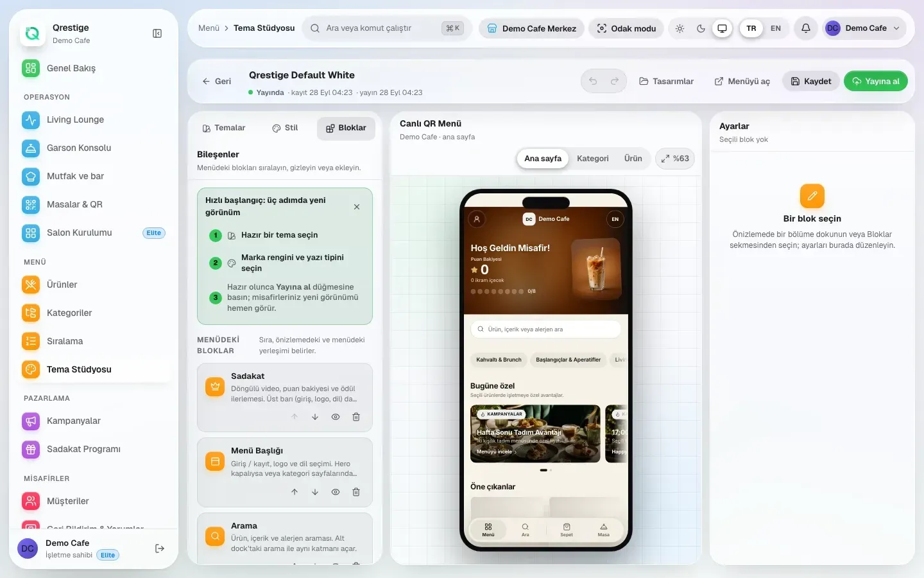Collapse the sidebar panel icon
This screenshot has height=578, width=924.
(x=157, y=33)
